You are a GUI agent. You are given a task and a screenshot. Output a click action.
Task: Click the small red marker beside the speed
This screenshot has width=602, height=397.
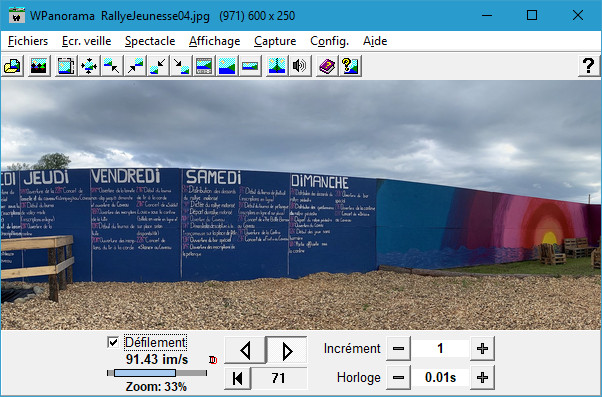pyautogui.click(x=213, y=360)
